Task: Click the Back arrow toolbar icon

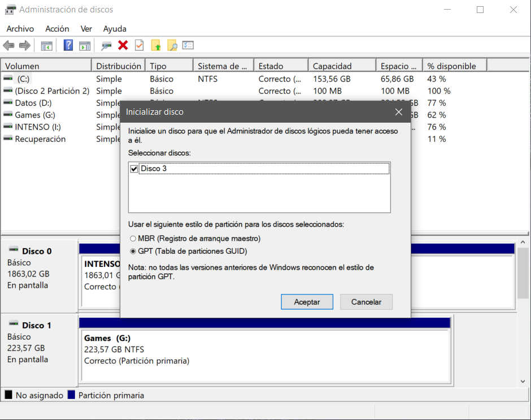Action: click(x=8, y=45)
